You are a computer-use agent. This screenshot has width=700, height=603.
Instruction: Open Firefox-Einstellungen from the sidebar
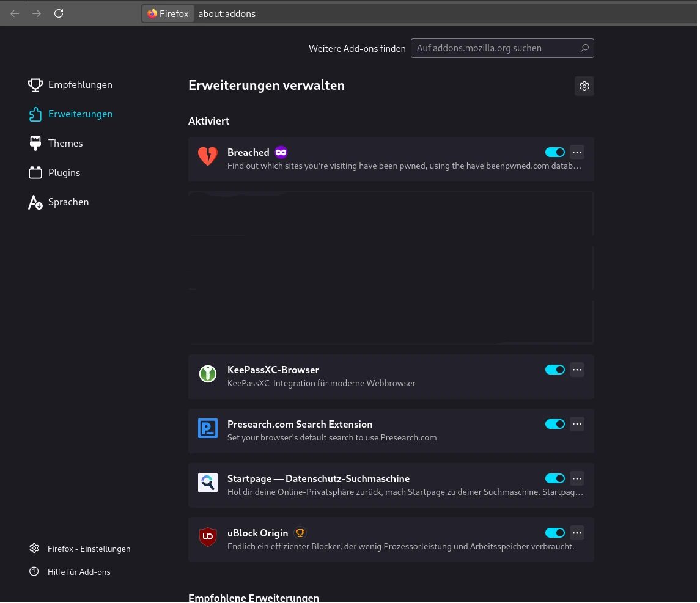[x=89, y=548]
